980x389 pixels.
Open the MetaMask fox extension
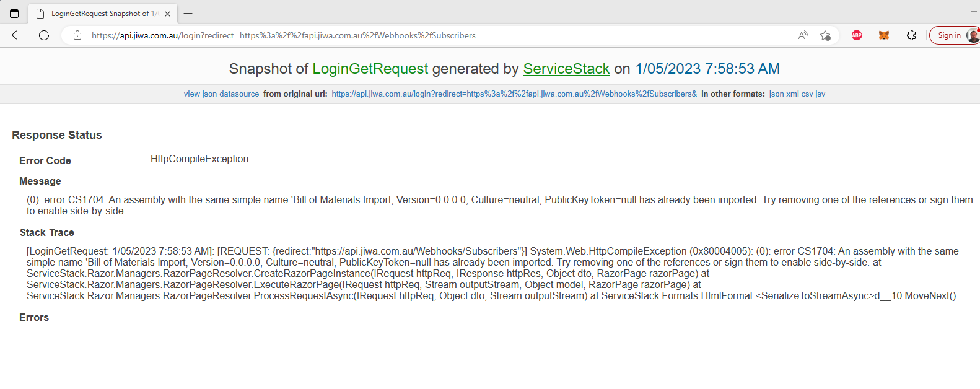click(x=884, y=35)
